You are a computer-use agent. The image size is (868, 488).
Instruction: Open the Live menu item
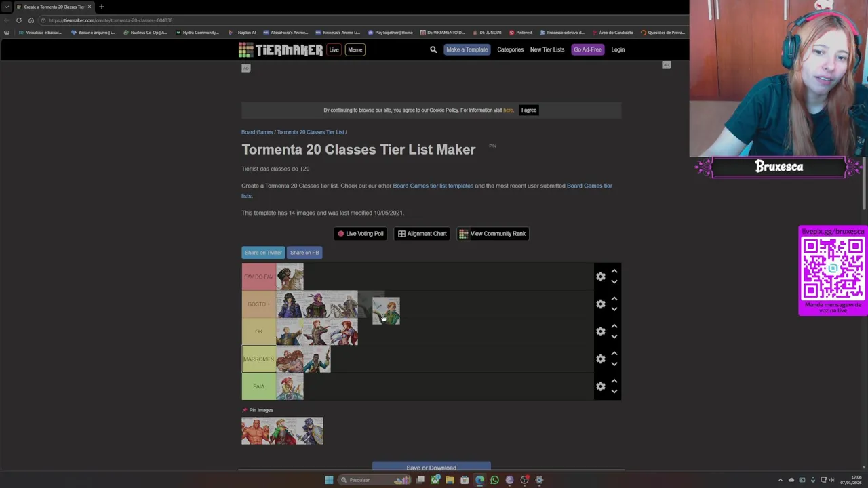pos(334,49)
